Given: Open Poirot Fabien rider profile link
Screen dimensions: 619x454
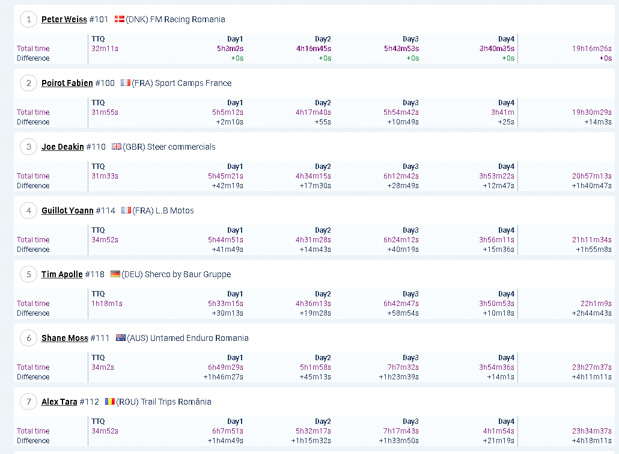Looking at the screenshot, I should (67, 83).
